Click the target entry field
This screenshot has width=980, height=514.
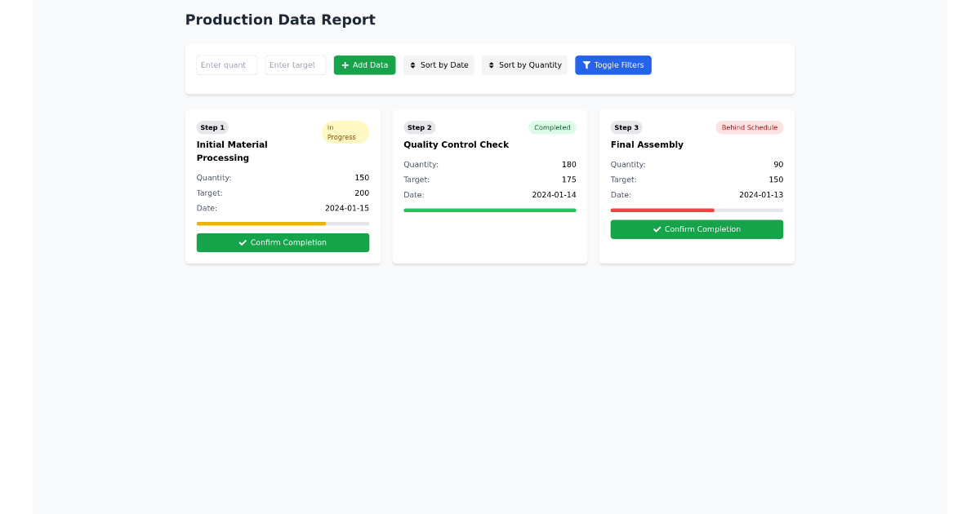click(x=295, y=65)
